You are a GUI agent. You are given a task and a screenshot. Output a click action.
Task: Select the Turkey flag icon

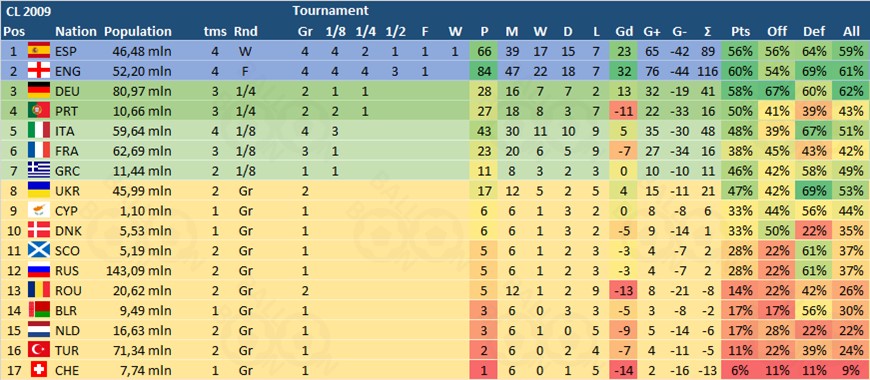point(38,349)
